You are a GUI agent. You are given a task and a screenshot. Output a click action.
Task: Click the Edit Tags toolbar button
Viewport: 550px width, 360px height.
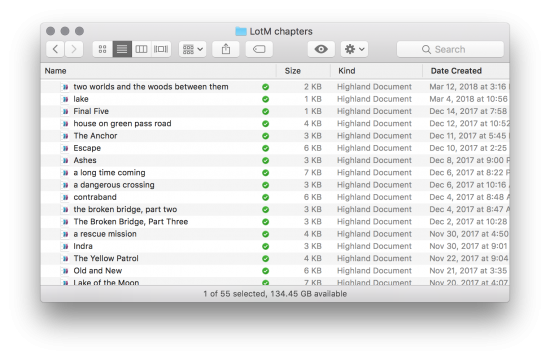coord(259,49)
